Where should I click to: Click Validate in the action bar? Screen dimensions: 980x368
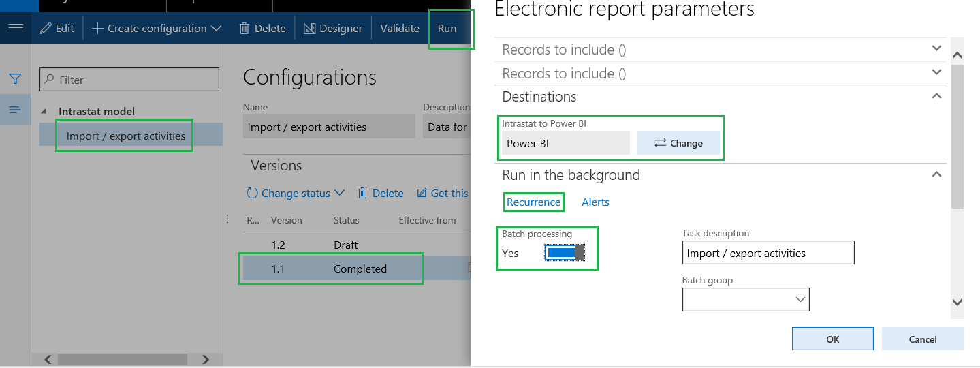point(400,28)
